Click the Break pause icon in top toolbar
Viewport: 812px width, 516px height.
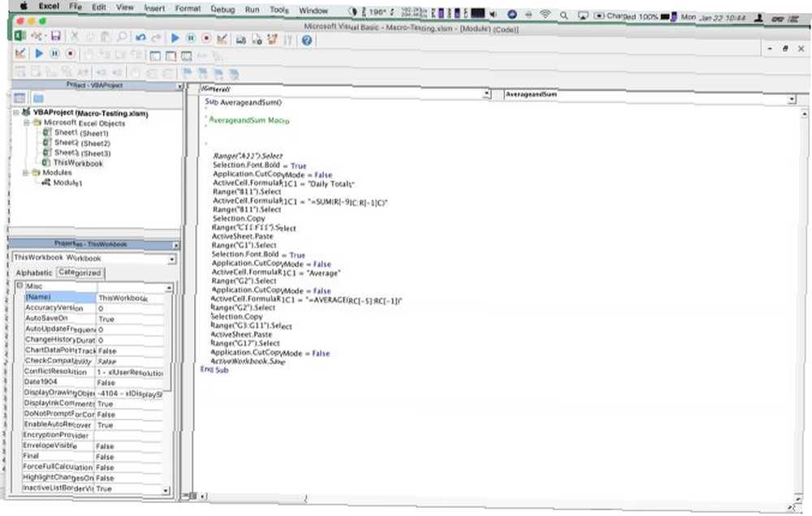[191, 38]
